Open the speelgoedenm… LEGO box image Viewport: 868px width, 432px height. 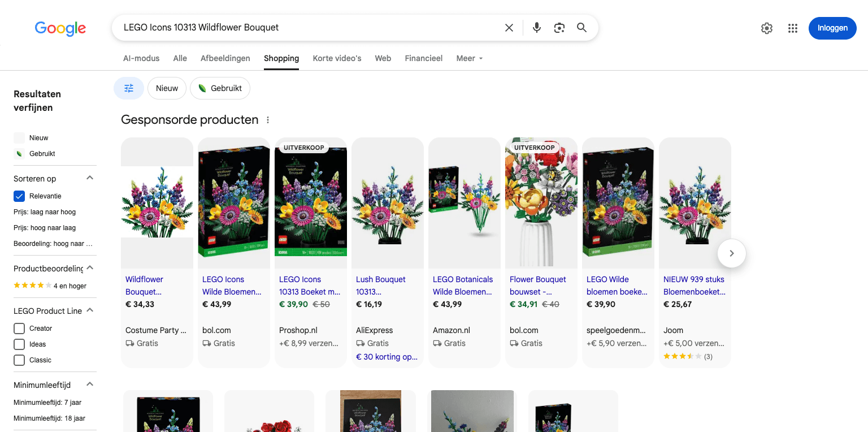[x=618, y=202]
